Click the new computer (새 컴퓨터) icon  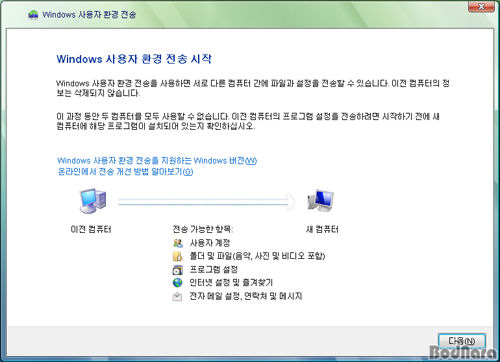321,201
